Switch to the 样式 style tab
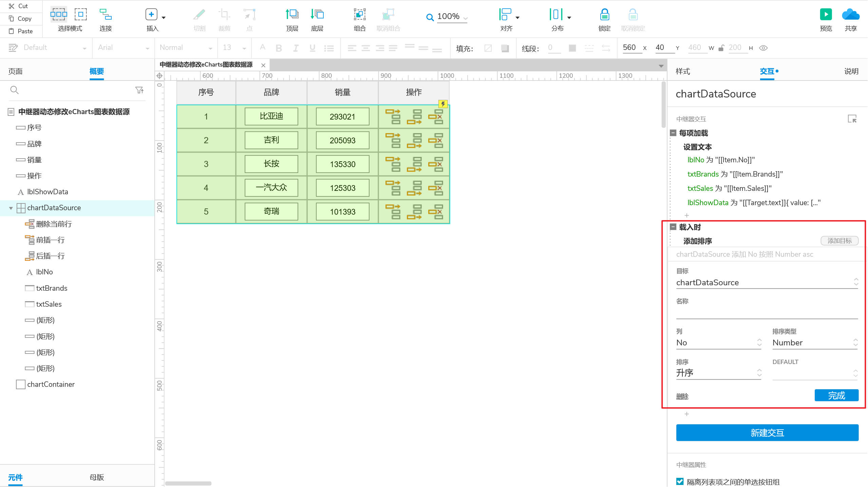868x487 pixels. (683, 71)
